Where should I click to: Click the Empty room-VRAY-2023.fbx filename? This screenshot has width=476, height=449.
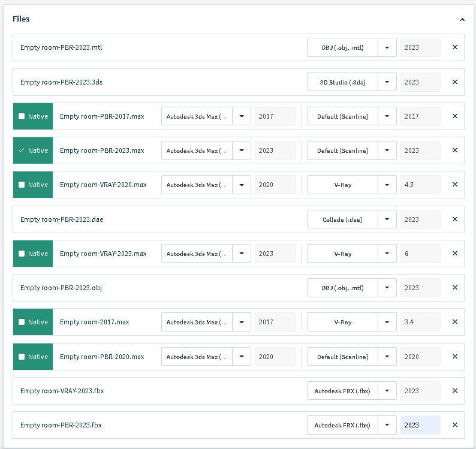[62, 391]
